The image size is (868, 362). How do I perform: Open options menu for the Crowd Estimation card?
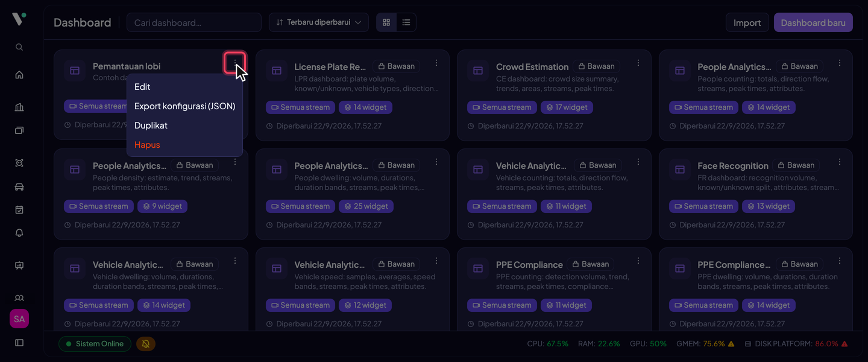638,63
